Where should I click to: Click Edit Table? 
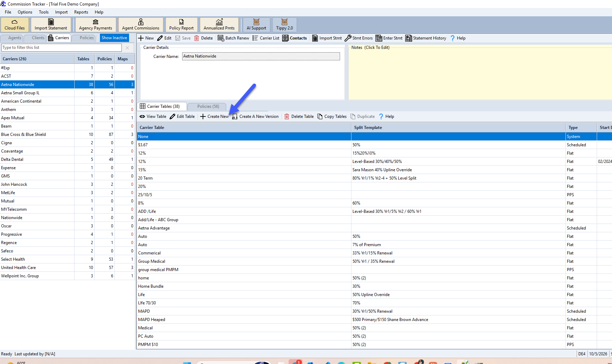(182, 116)
